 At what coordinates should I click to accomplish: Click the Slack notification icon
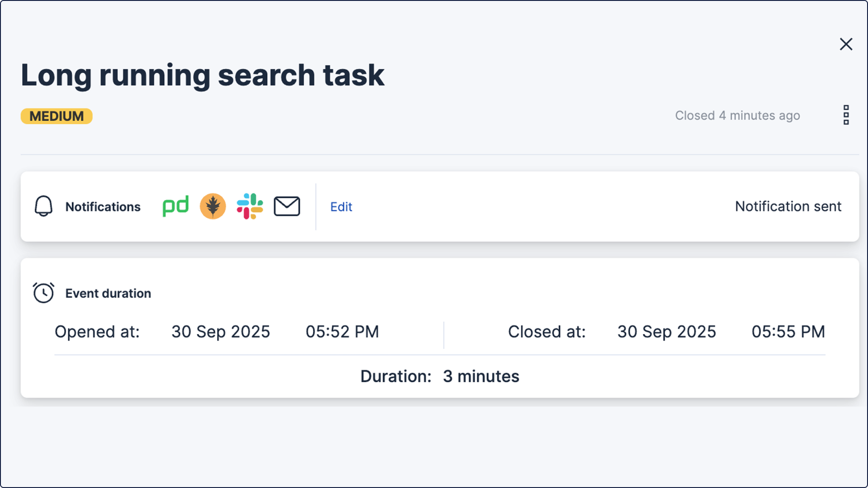point(250,206)
